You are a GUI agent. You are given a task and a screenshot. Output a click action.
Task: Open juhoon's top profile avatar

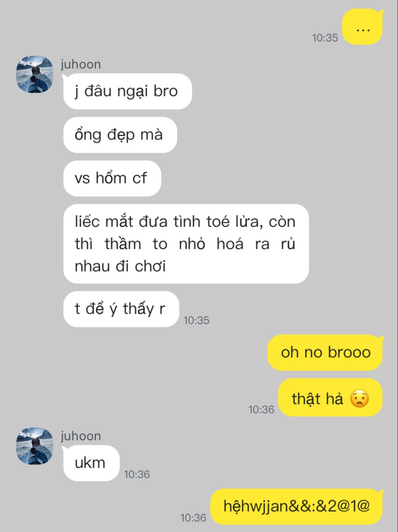point(35,74)
